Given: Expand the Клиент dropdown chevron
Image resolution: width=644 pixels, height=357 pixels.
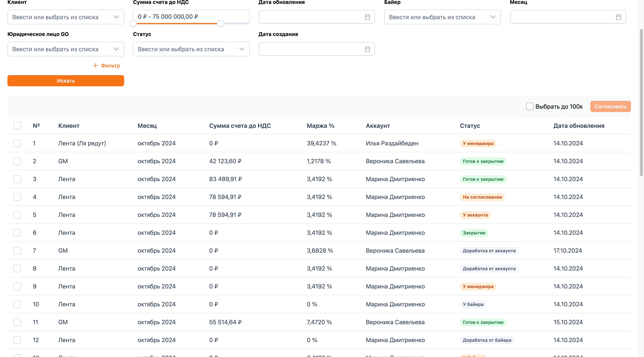Looking at the screenshot, I should click(116, 17).
